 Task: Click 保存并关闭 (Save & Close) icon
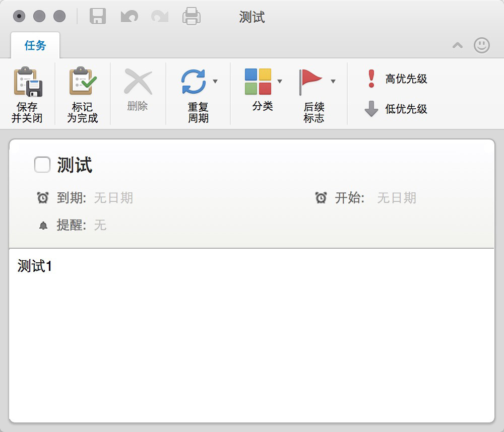(28, 82)
